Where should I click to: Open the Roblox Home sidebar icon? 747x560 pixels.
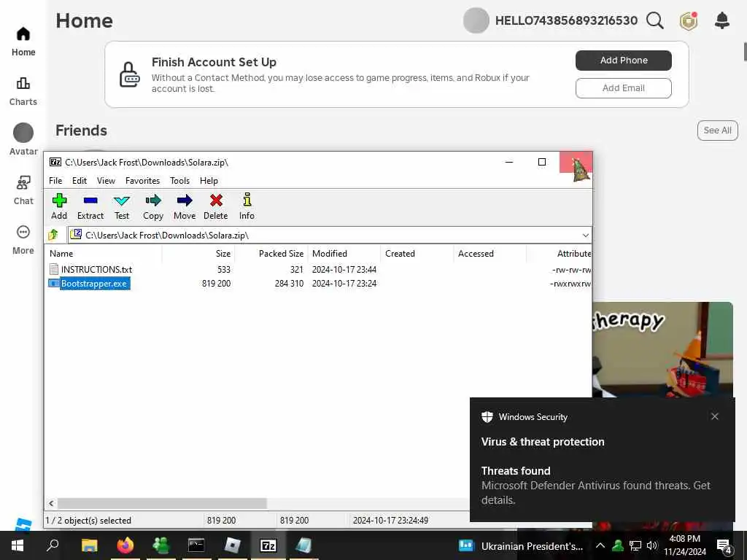click(x=23, y=42)
